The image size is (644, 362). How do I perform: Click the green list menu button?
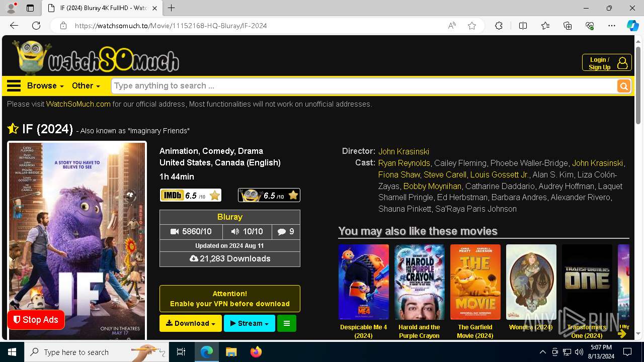pos(287,323)
